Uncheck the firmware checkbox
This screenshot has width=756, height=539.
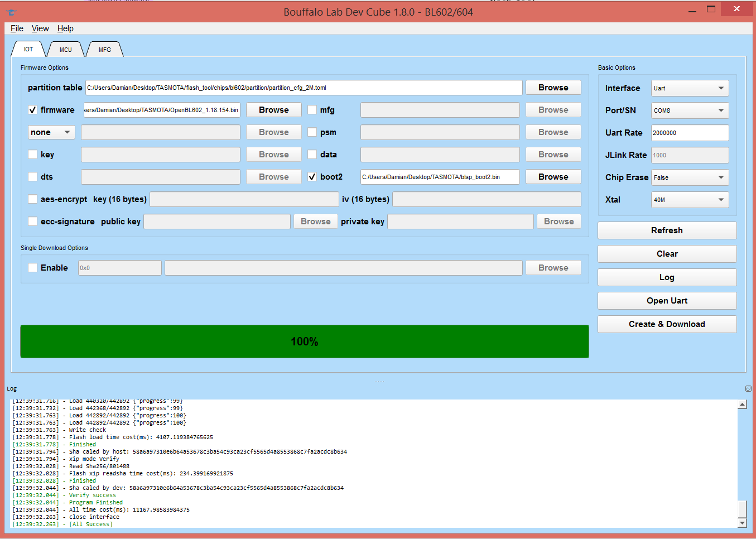click(33, 110)
